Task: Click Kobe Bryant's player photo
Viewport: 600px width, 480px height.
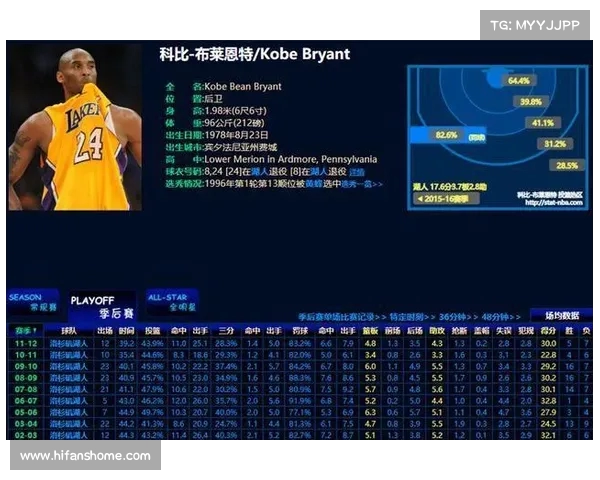Action: pyautogui.click(x=75, y=128)
